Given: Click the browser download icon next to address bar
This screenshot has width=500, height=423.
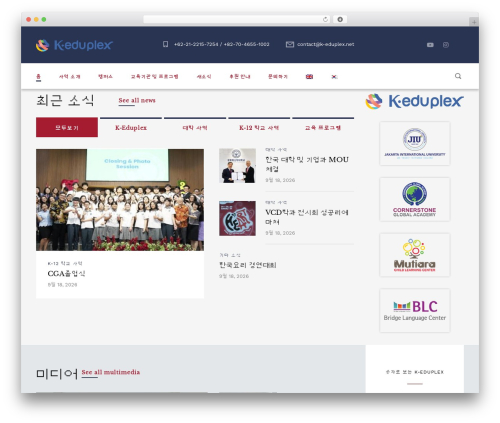Looking at the screenshot, I should [340, 19].
